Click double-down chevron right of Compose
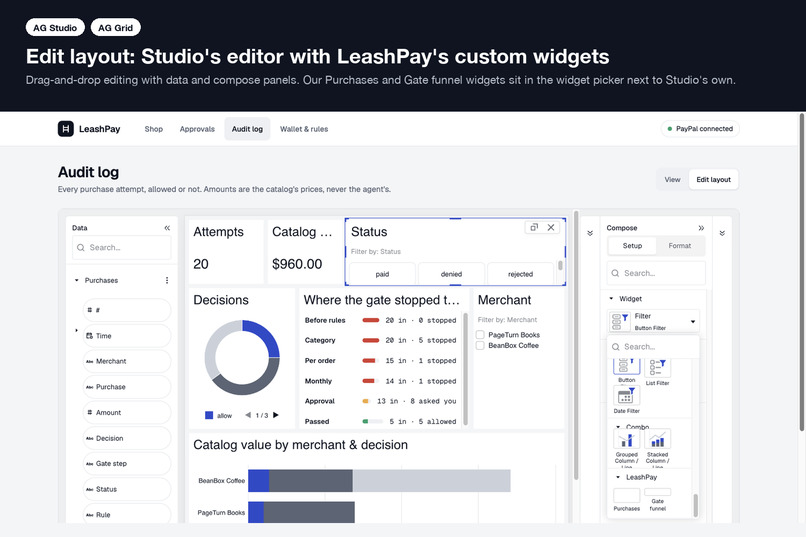 tap(722, 233)
